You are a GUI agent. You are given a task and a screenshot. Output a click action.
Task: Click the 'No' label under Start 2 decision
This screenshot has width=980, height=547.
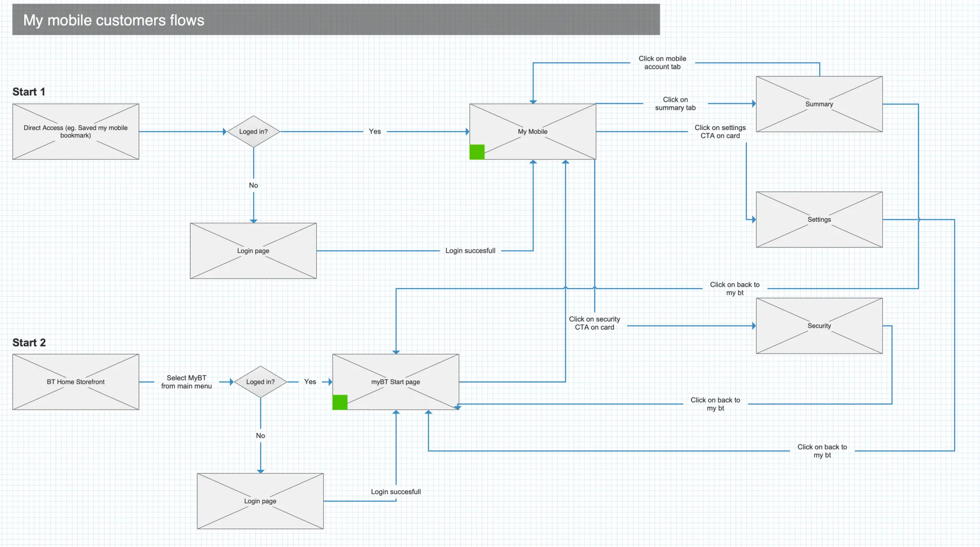point(261,436)
